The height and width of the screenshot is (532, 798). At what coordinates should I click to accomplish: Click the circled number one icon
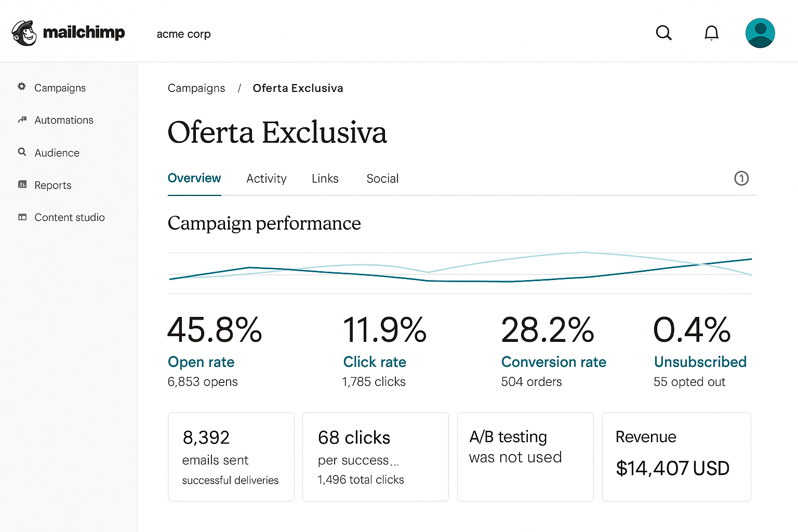pyautogui.click(x=741, y=178)
